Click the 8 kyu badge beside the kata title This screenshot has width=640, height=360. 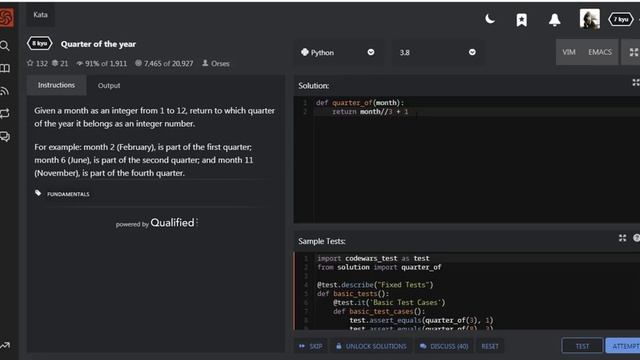point(40,43)
